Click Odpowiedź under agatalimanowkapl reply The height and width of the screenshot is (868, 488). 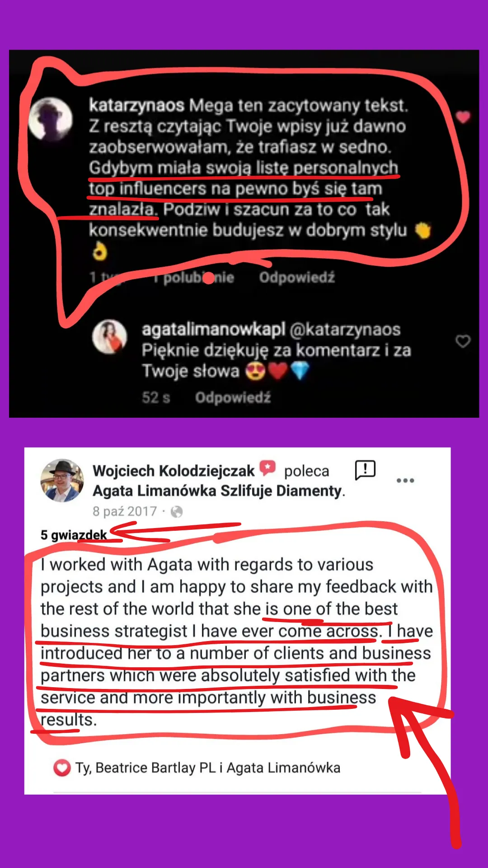[x=233, y=397]
